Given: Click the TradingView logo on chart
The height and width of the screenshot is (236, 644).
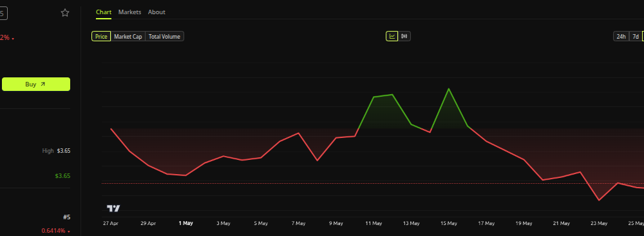Looking at the screenshot, I should coord(113,208).
